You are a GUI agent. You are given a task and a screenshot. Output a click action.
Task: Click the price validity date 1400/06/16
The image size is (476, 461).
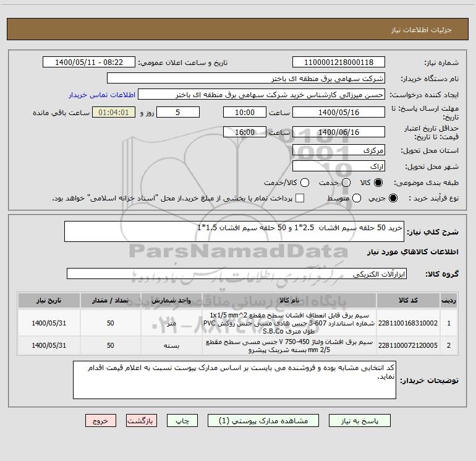click(339, 132)
